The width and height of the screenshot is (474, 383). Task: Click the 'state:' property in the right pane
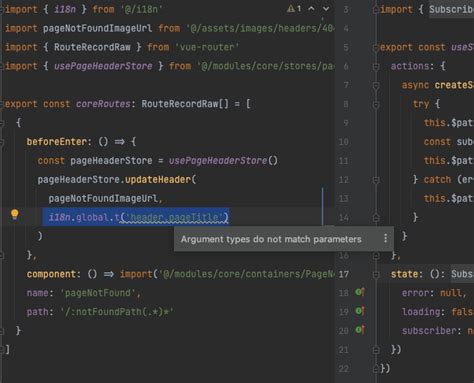(x=407, y=274)
